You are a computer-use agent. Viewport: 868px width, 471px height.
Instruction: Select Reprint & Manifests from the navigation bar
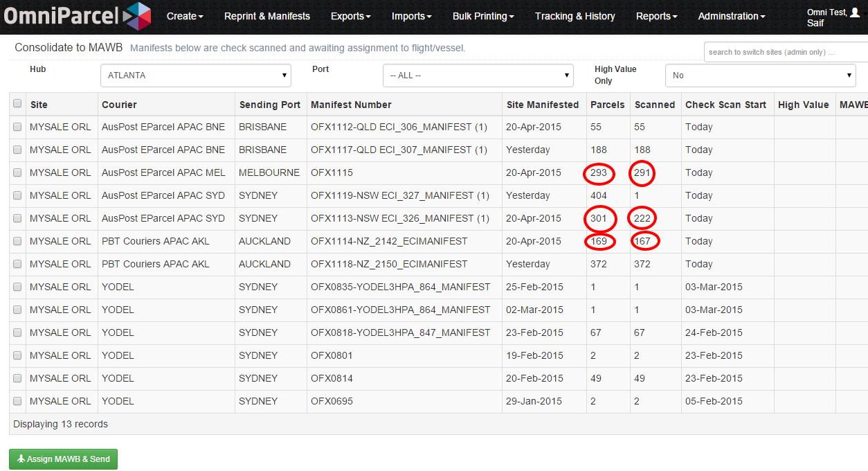coord(267,16)
